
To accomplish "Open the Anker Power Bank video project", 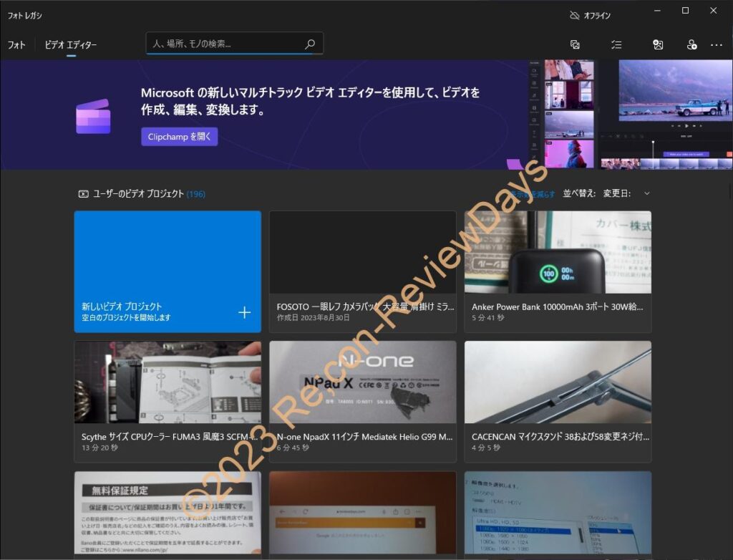I will tap(558, 271).
